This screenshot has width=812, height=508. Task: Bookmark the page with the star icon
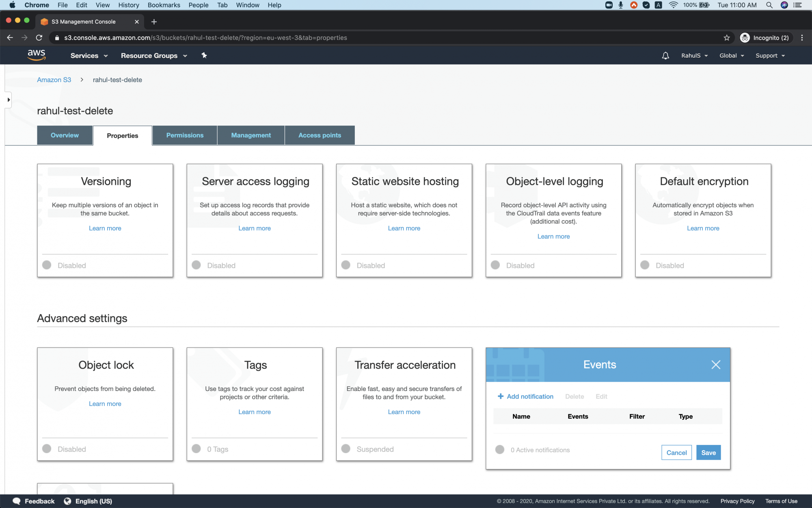point(726,37)
